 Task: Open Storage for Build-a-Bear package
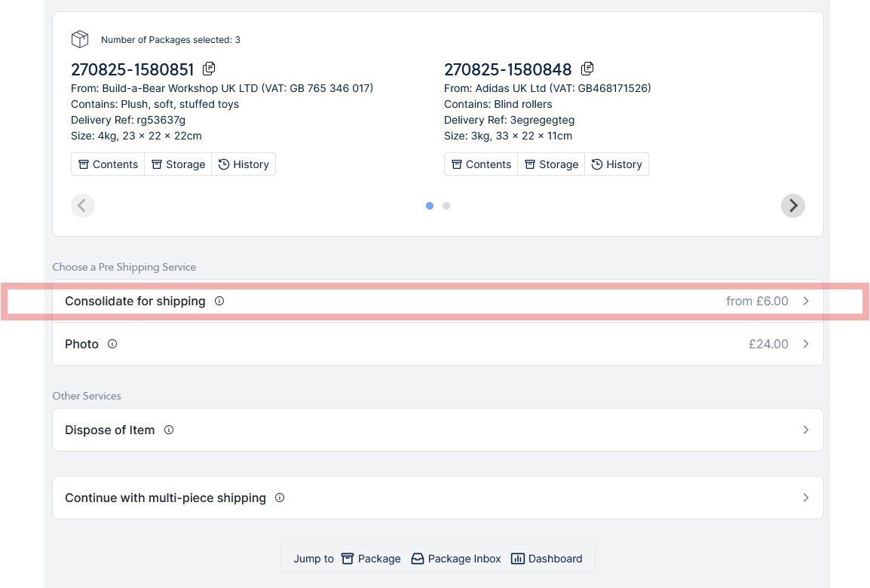pos(178,164)
